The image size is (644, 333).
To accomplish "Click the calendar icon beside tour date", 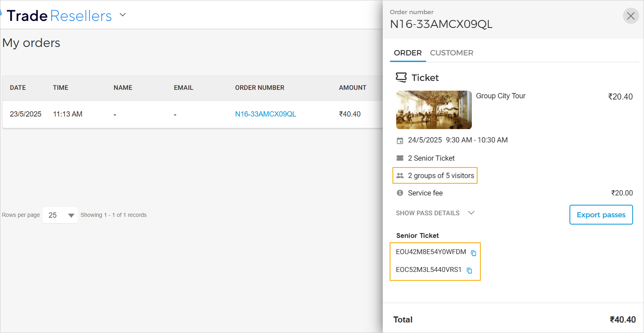I will pos(400,141).
